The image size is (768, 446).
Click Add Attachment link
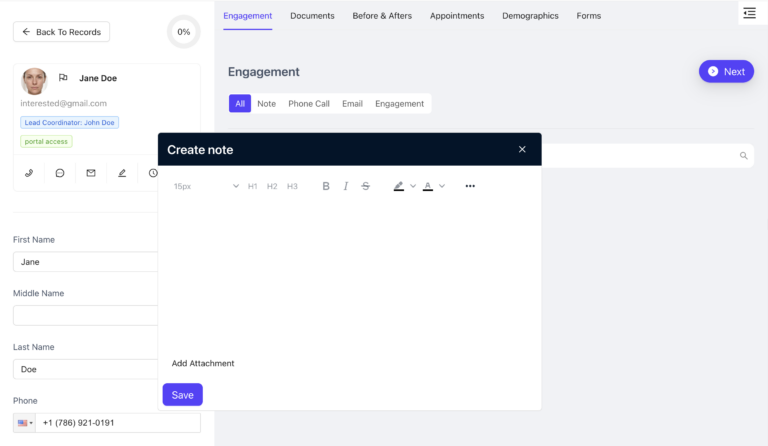(203, 363)
